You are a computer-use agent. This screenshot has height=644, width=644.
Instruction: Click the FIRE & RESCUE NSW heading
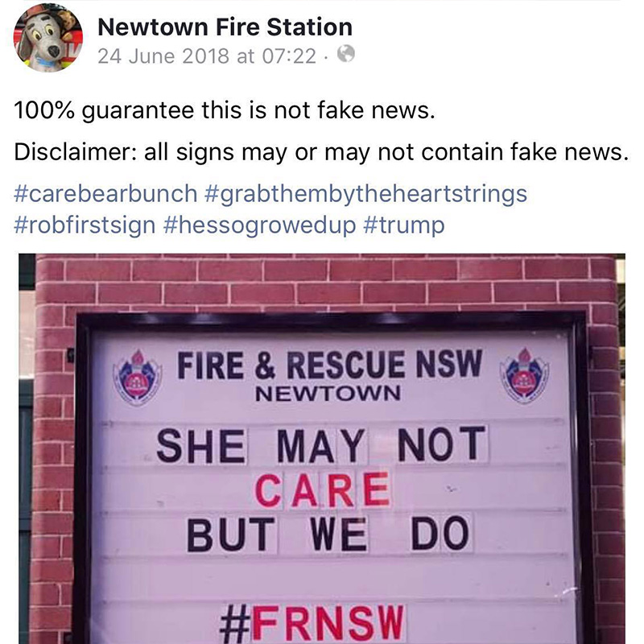(329, 365)
